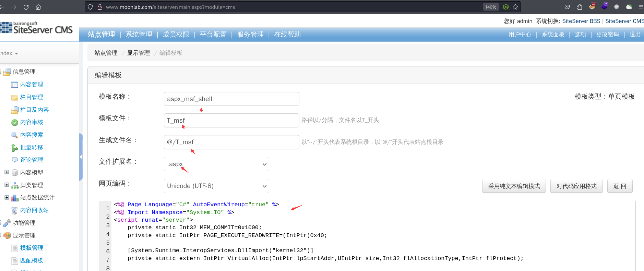Collapse the left sidebar with the handle
The image size is (644, 271).
(81, 157)
